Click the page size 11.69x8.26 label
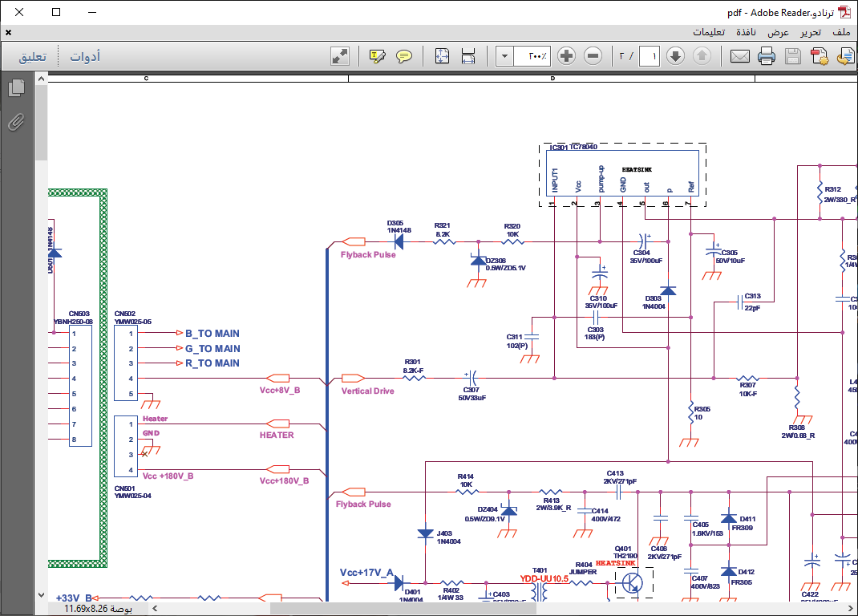The height and width of the screenshot is (616, 858). pyautogui.click(x=98, y=608)
